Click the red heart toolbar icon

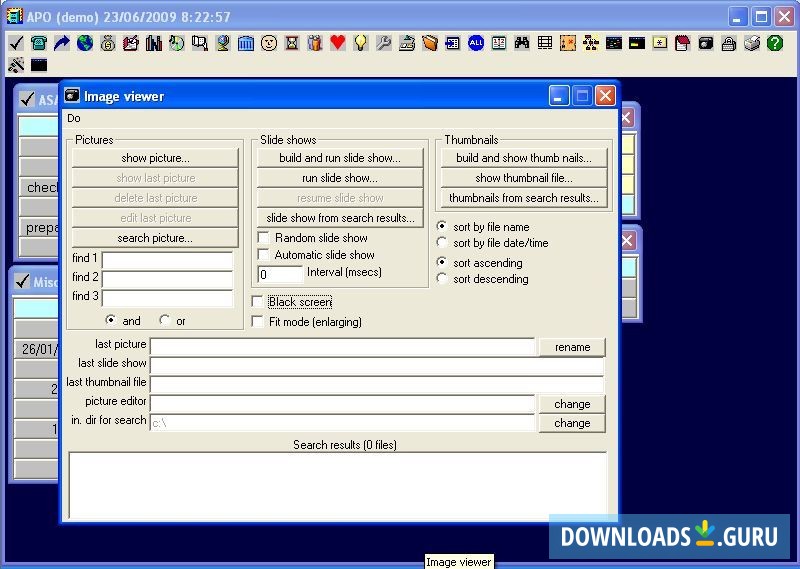tap(337, 43)
